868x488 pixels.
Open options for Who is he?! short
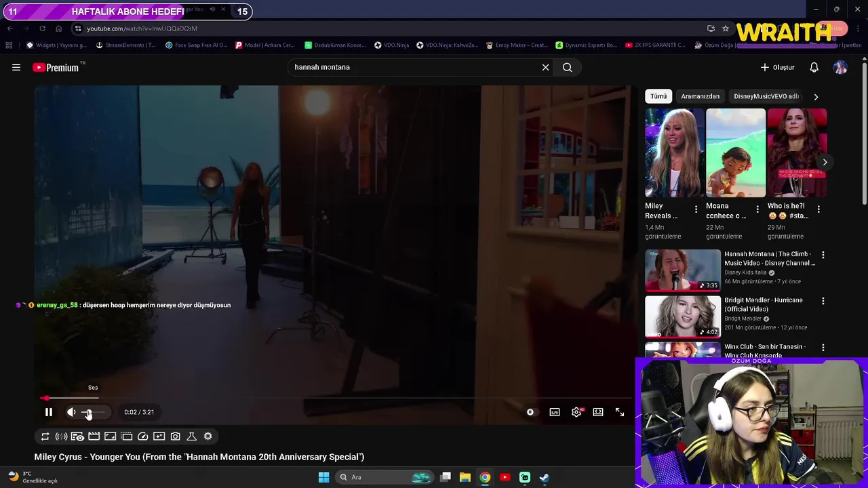pyautogui.click(x=818, y=209)
